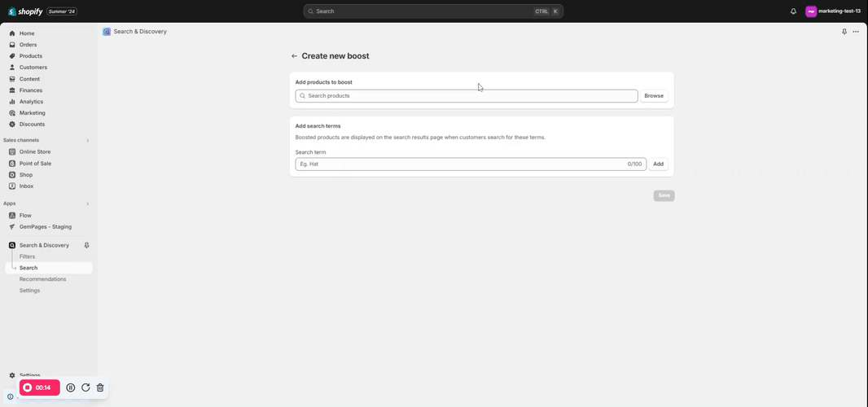
Task: Open the marketing-test-13 account menu
Action: pyautogui.click(x=833, y=11)
